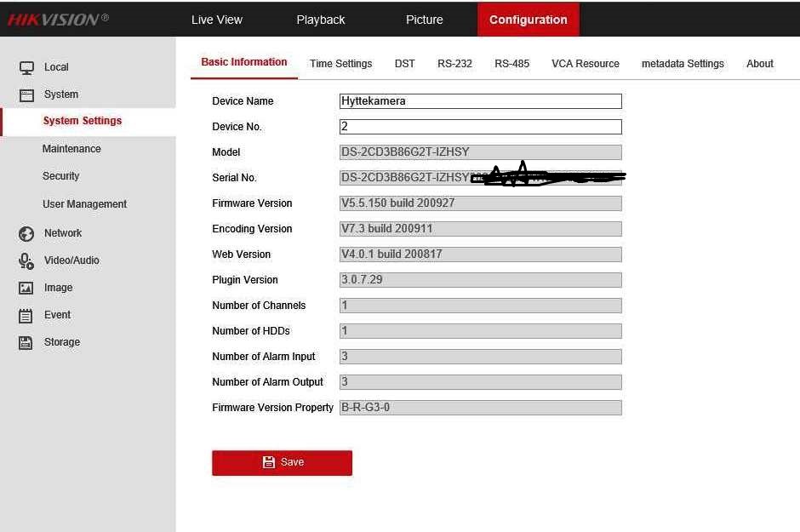Viewport: 800px width, 532px height.
Task: Open the RS-485 settings tab
Action: click(511, 64)
